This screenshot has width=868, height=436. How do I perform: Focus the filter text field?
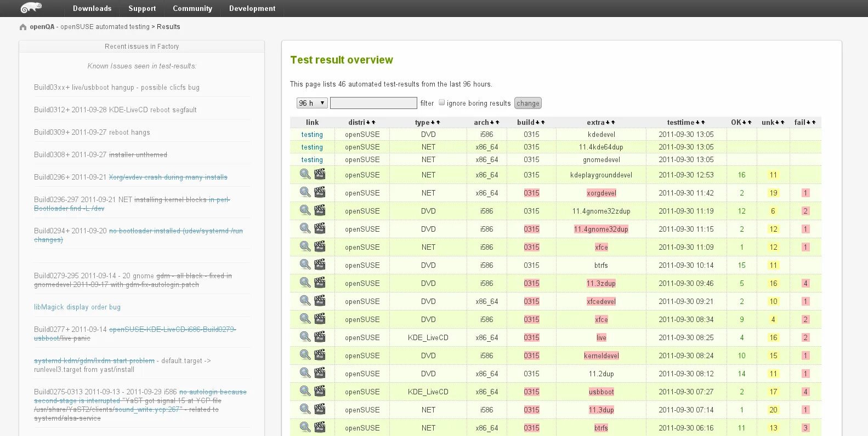373,103
